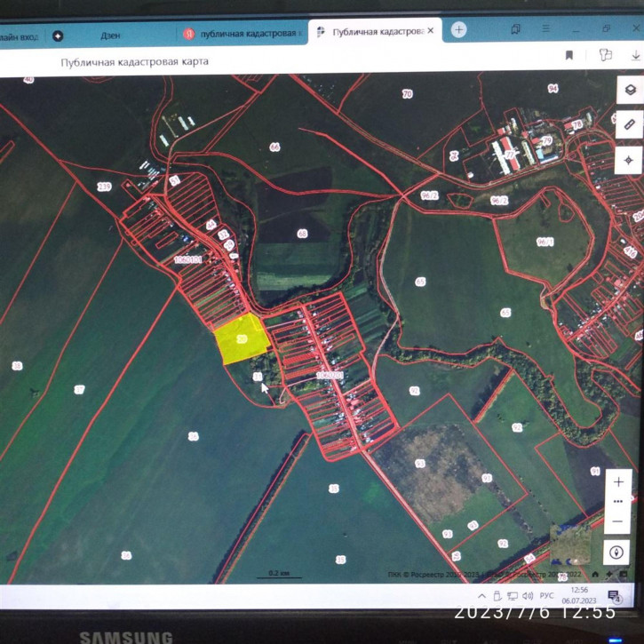Activate the locate-my-position tool
644x644 pixels.
tap(628, 160)
